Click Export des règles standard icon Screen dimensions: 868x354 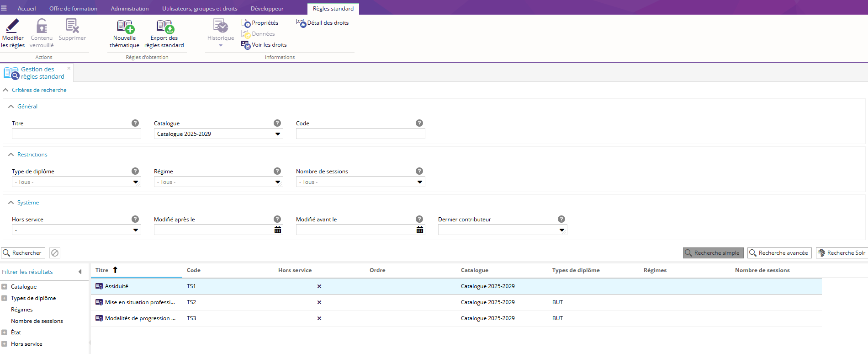point(164,27)
